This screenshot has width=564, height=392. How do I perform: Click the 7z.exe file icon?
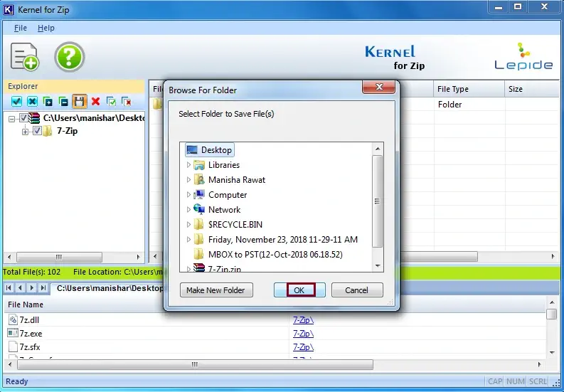point(13,334)
